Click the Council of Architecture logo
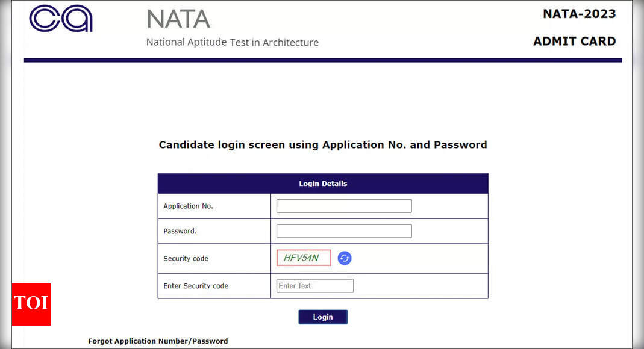 [61, 19]
